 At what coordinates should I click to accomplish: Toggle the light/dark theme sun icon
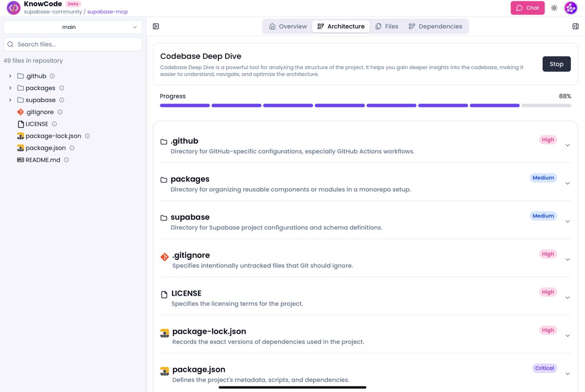click(554, 8)
